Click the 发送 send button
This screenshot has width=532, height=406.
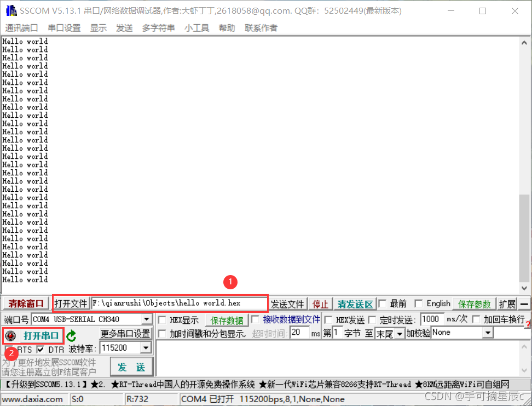[x=131, y=367]
